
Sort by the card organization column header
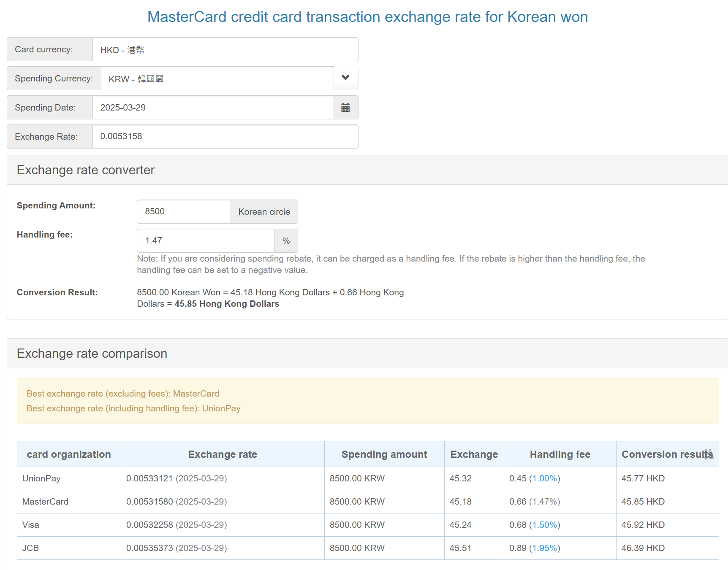(x=69, y=454)
